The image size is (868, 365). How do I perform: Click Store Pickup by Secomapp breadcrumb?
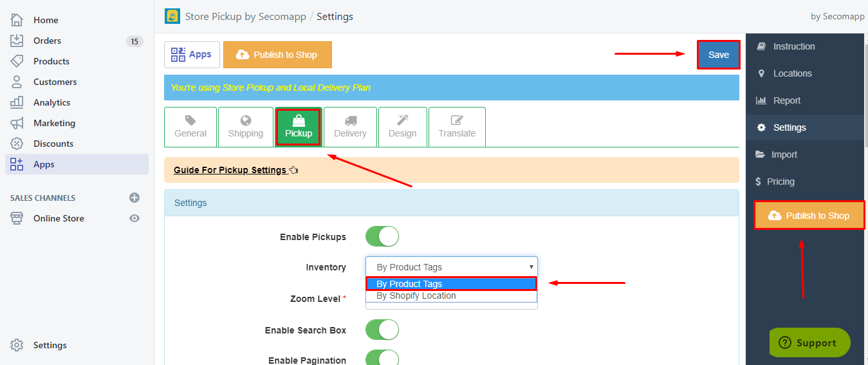coord(245,17)
